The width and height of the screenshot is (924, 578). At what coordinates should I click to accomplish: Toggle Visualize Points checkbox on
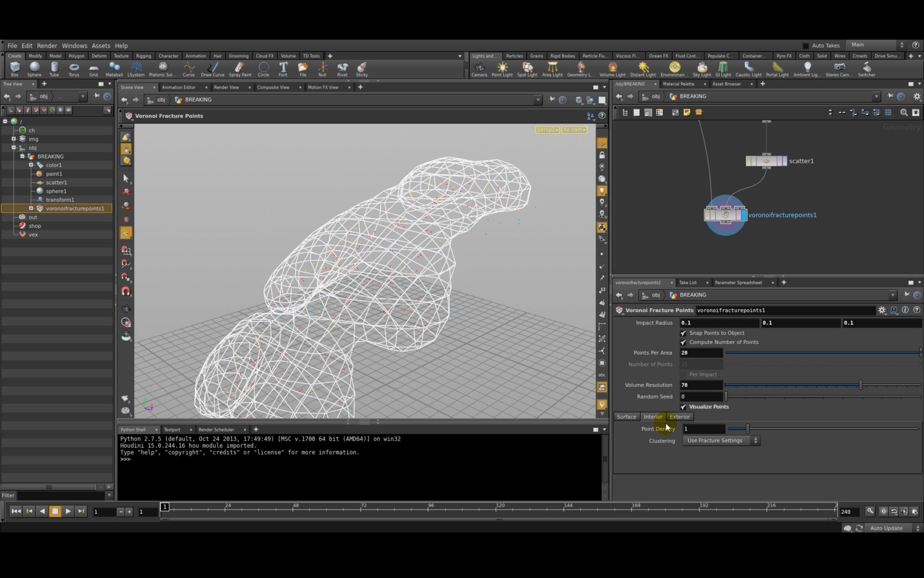point(684,406)
